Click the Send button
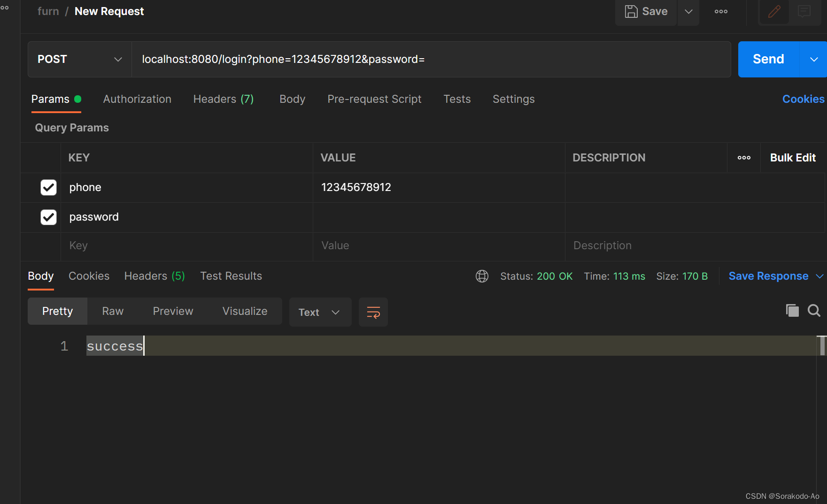Image resolution: width=827 pixels, height=504 pixels. [768, 59]
